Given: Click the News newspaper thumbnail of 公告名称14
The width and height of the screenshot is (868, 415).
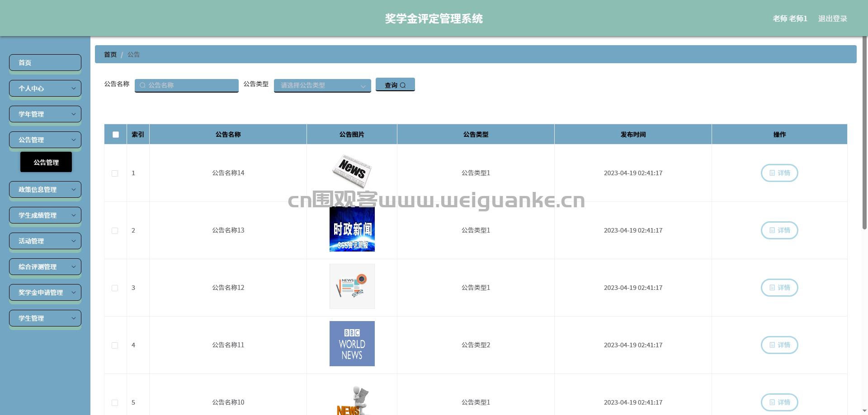Looking at the screenshot, I should 352,171.
